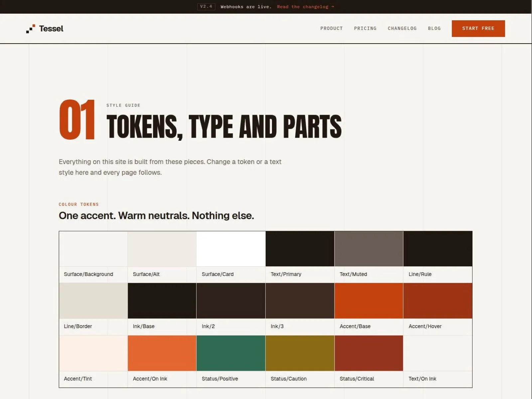Screen dimensions: 532x399
Task: Choose the Accent/On Ink swatch
Action: [x=162, y=353]
